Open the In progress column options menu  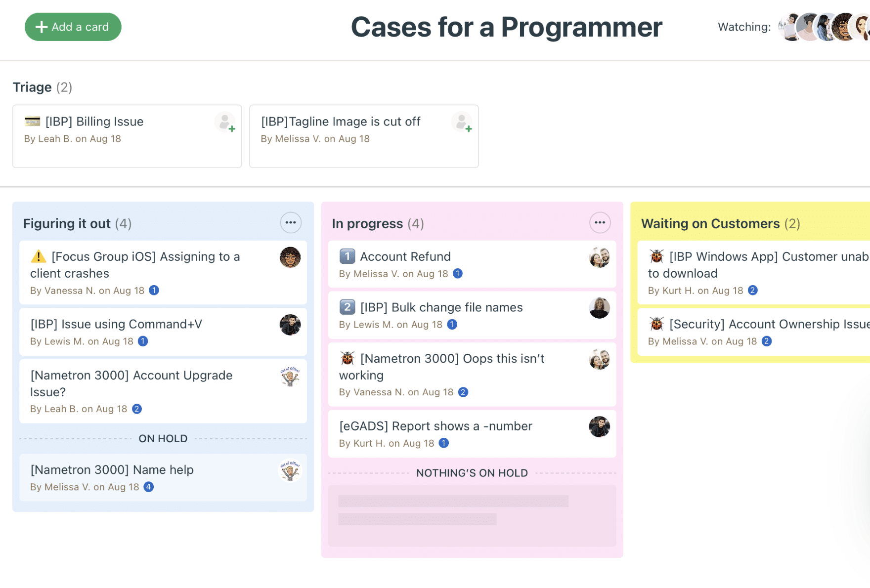point(600,223)
